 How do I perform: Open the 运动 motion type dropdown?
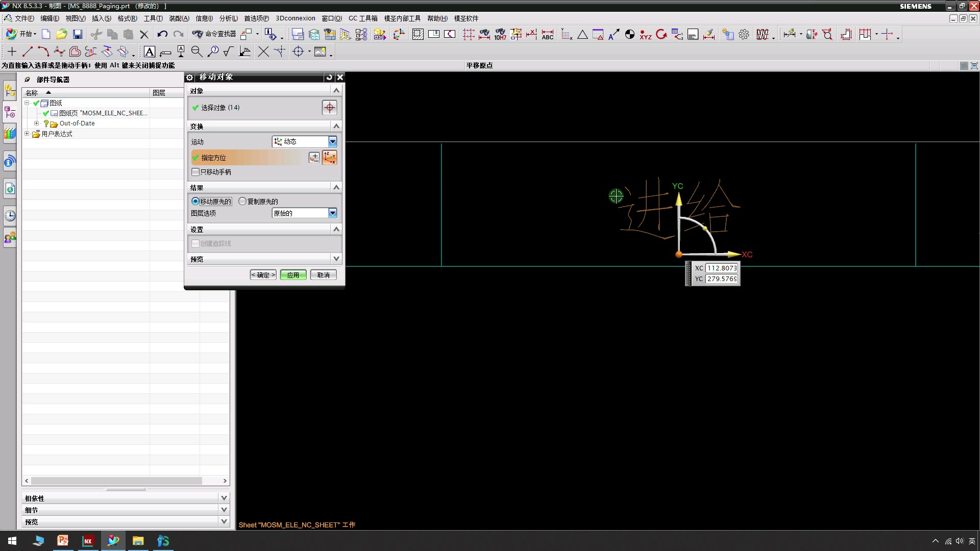click(332, 141)
